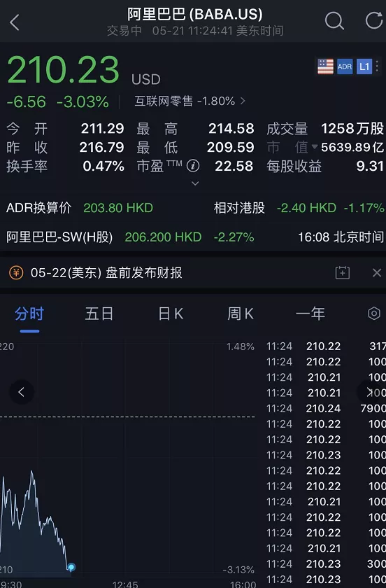
Task: Tap the 16:08 北京时间 timestamp
Action: 341,237
